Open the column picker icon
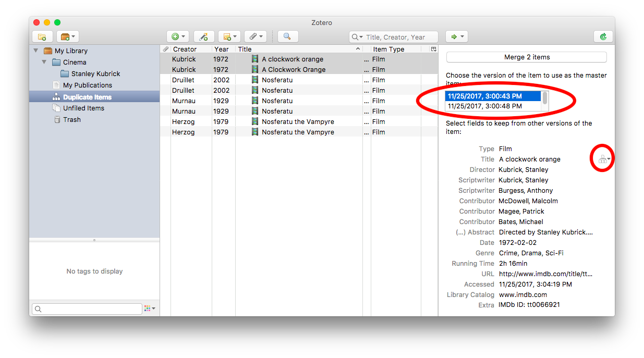 (x=433, y=49)
